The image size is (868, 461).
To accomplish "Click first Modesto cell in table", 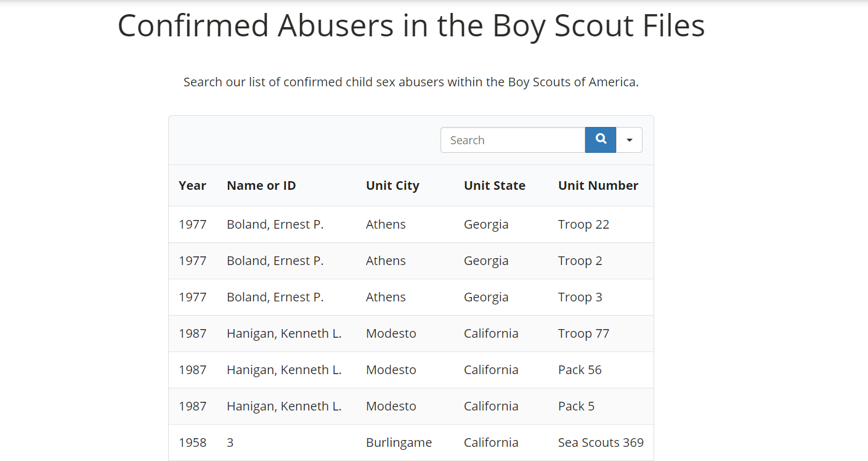I will [391, 333].
